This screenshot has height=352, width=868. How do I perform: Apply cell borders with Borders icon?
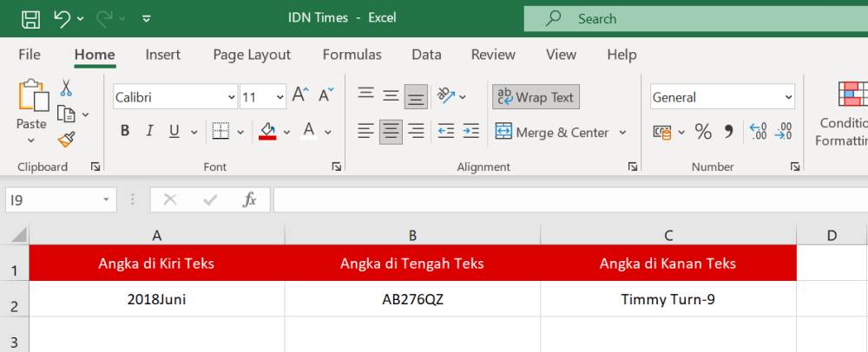point(220,132)
